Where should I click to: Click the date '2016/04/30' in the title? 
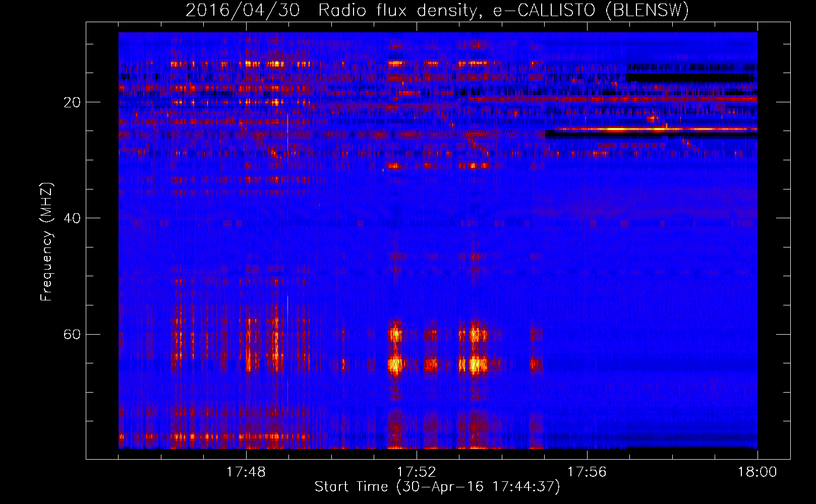243,10
